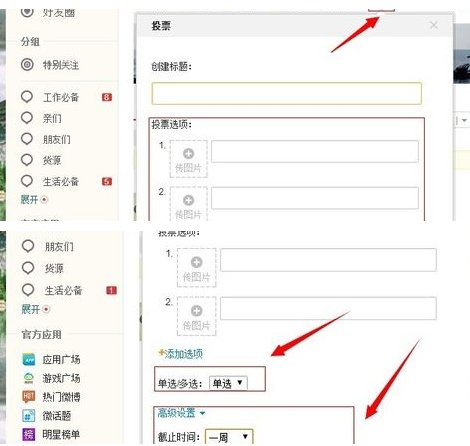This screenshot has width=470, height=446.
Task: Open the 截止时间 dropdown showing 一周
Action: pyautogui.click(x=229, y=436)
